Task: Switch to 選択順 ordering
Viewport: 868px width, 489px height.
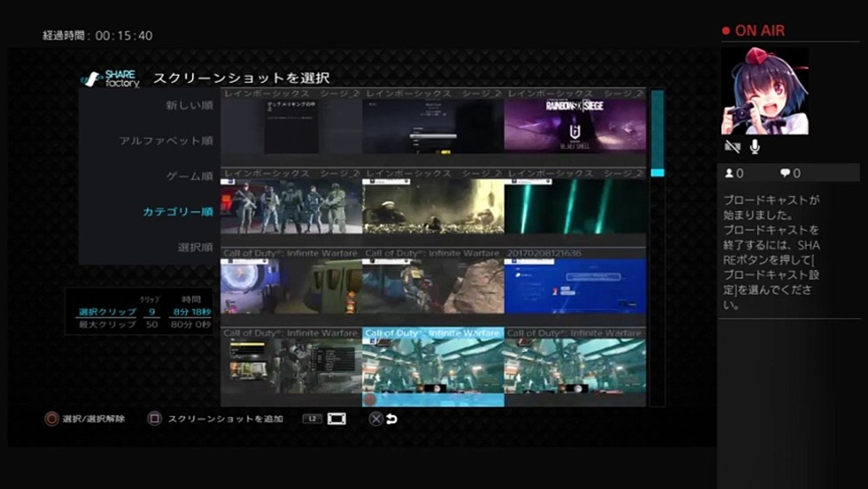Action: click(x=195, y=247)
